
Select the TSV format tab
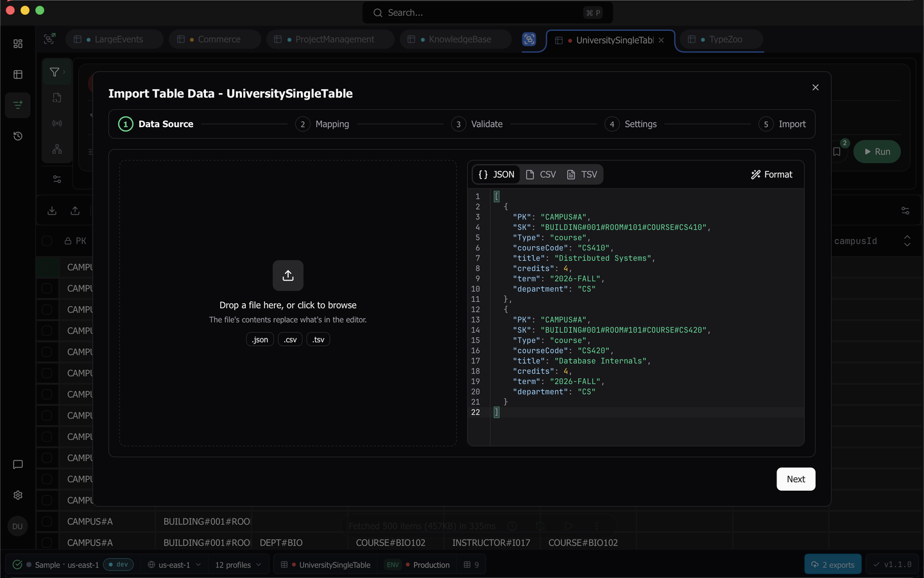(582, 175)
